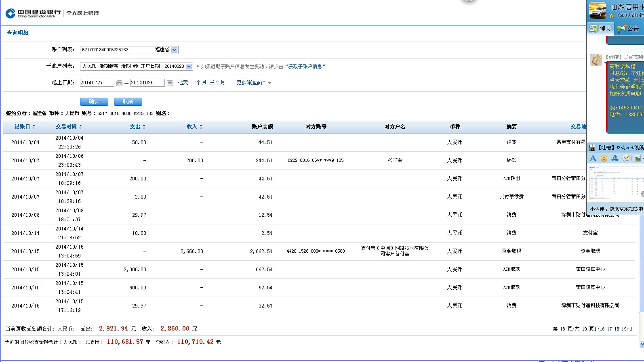This screenshot has width=644, height=362.
Task: Open the start date calendar picker
Action: click(119, 83)
